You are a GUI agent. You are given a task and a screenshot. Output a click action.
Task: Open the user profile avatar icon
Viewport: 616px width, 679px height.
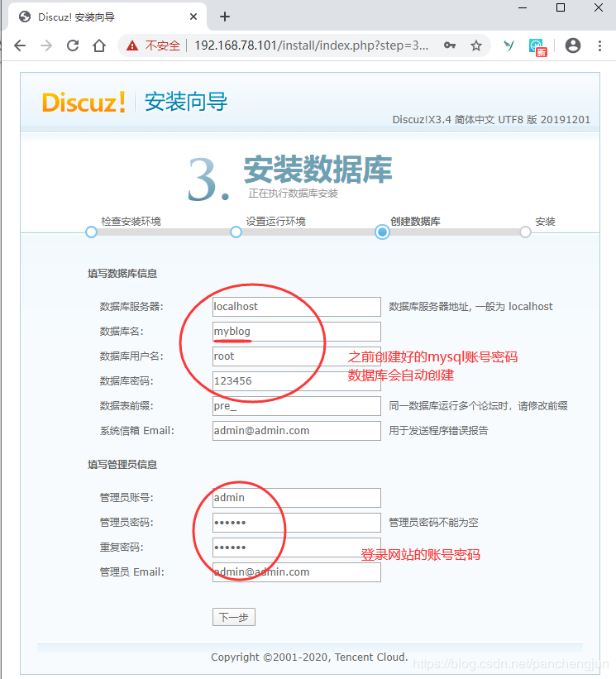pyautogui.click(x=573, y=45)
